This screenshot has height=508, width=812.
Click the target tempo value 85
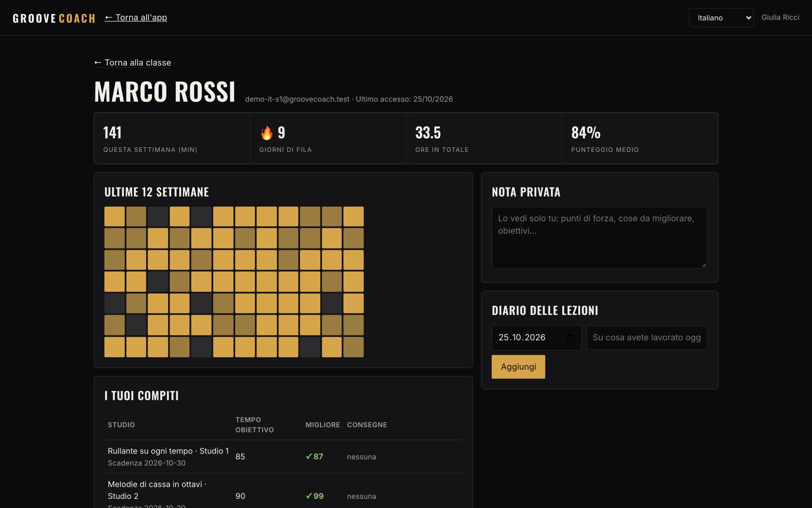240,457
